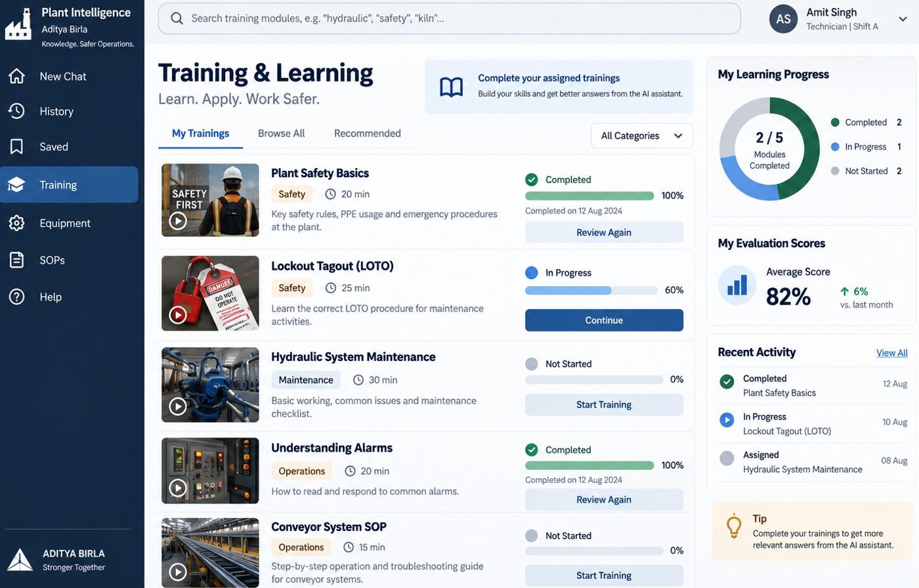Screen dimensions: 919x588
Task: Click the Lockout Tagout 60% progress bar
Action: point(591,290)
